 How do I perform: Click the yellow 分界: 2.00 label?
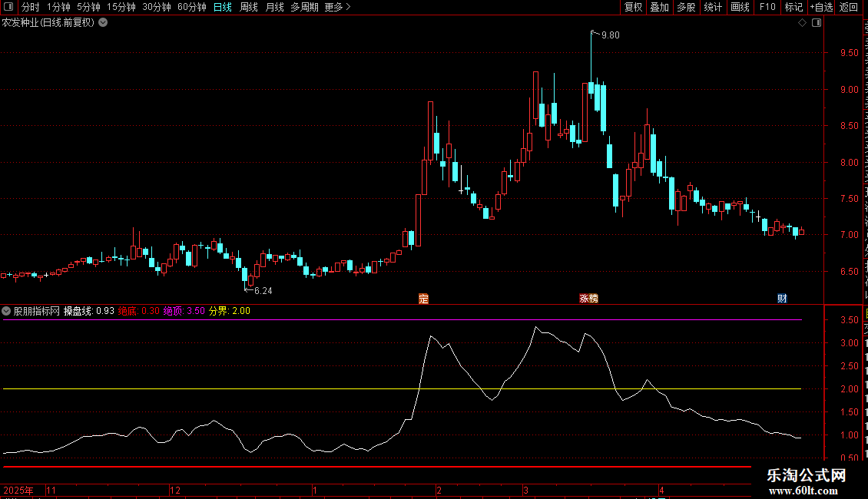pyautogui.click(x=229, y=311)
